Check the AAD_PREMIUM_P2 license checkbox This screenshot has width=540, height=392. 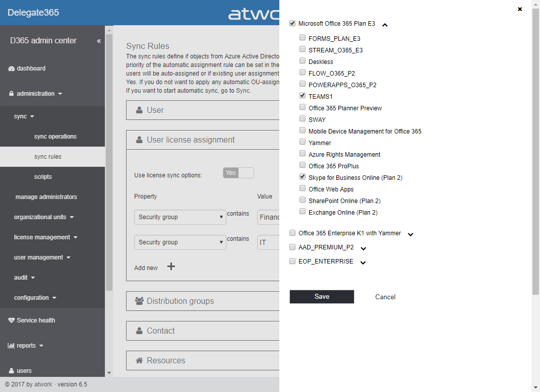click(292, 247)
